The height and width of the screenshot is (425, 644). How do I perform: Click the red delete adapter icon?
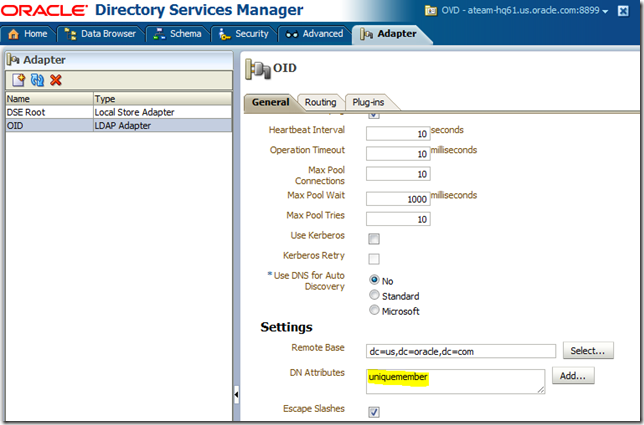(x=56, y=80)
